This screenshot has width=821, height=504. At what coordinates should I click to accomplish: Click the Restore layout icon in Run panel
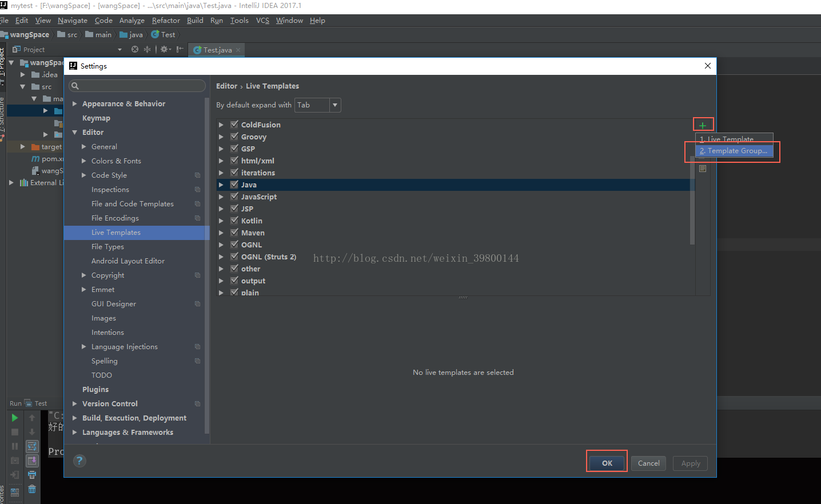click(x=15, y=491)
